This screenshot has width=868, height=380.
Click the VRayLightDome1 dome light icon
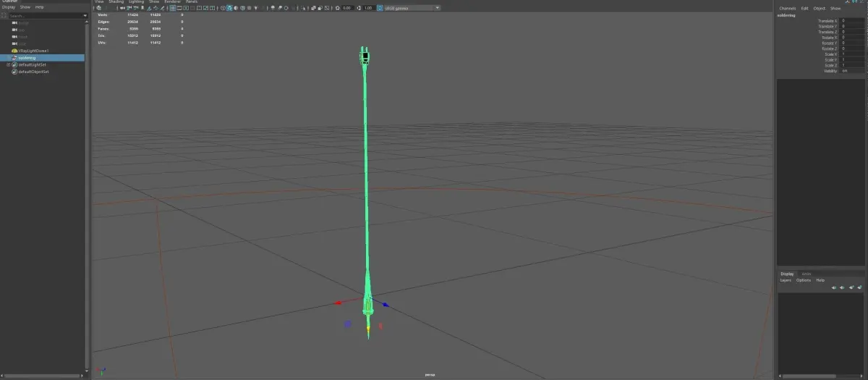pos(14,51)
